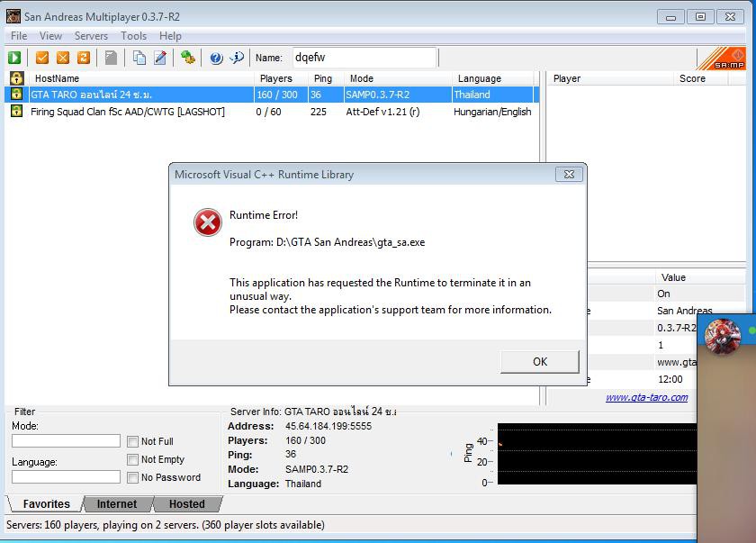Select the Firing Squad Clan fSc AAD/CWTG server

tap(127, 112)
